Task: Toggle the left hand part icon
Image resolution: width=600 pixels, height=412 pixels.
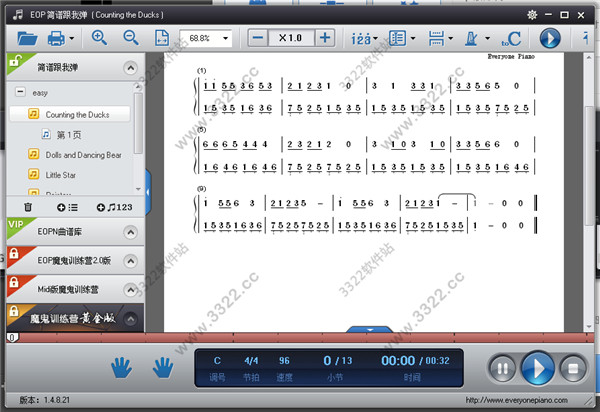Action: coord(122,367)
